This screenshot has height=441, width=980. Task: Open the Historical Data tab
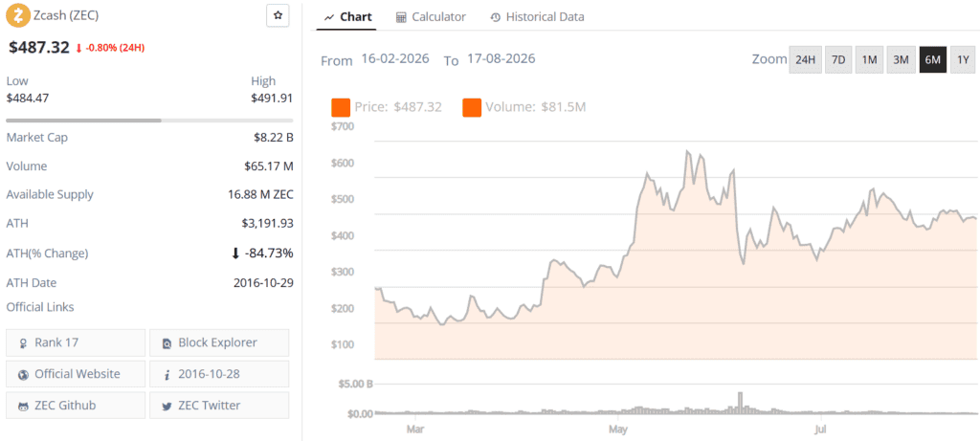[x=538, y=17]
